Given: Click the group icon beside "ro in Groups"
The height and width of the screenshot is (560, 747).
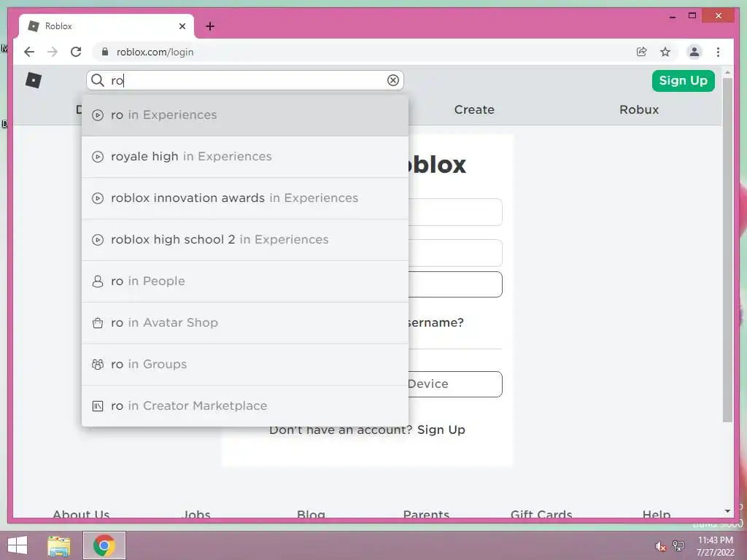Looking at the screenshot, I should [x=98, y=365].
